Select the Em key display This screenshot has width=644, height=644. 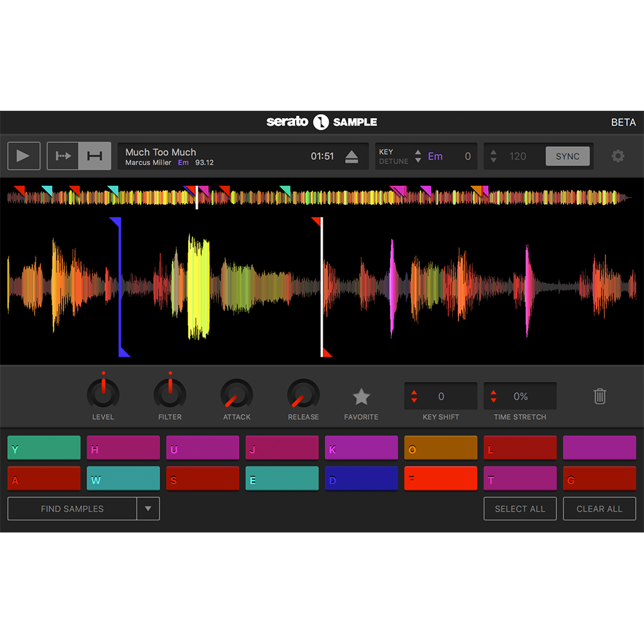point(435,156)
